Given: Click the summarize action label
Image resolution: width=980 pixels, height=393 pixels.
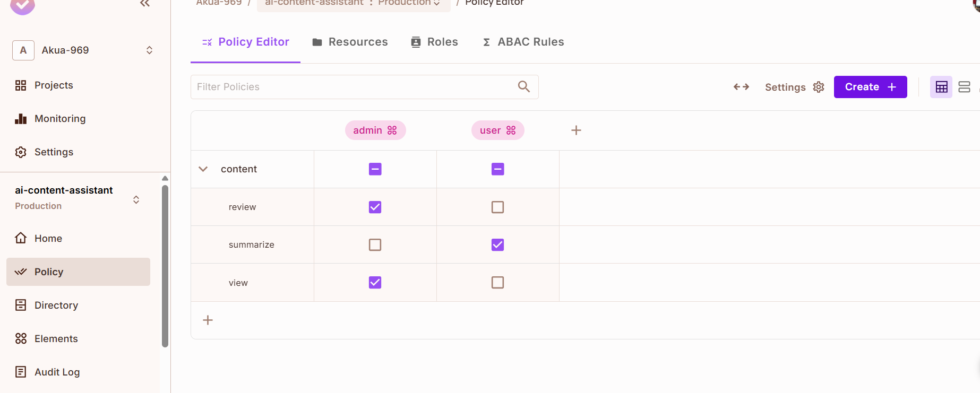Looking at the screenshot, I should [x=252, y=245].
